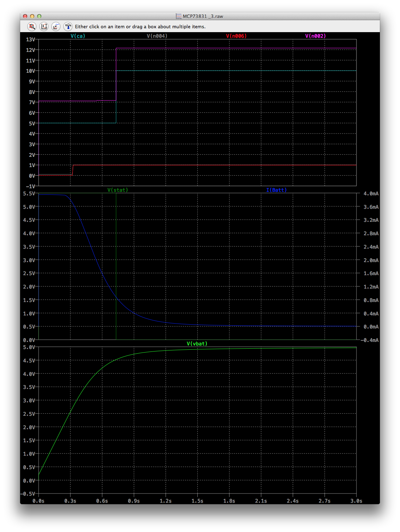The width and height of the screenshot is (400, 532).
Task: Click the 0.9s time axis label
Action: (x=134, y=501)
